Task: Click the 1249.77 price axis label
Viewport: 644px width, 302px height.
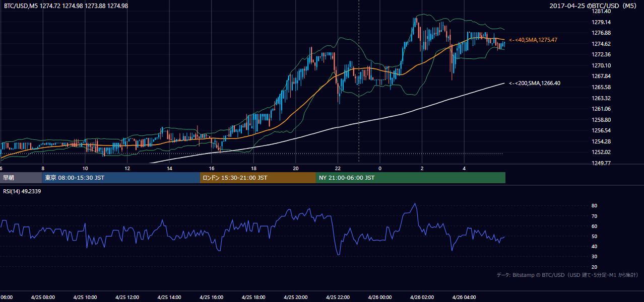Action: tap(601, 163)
